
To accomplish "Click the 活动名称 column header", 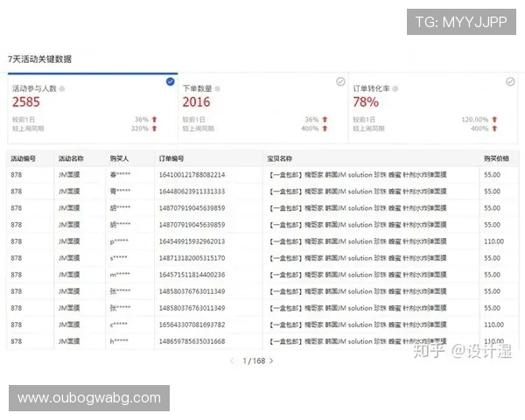I will (x=71, y=158).
